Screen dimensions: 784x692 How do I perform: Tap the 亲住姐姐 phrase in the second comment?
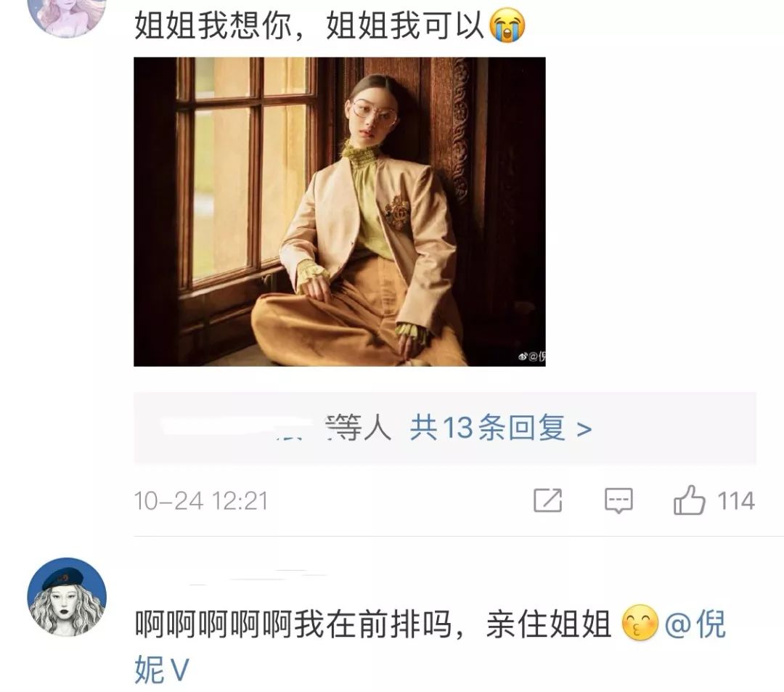pos(549,624)
